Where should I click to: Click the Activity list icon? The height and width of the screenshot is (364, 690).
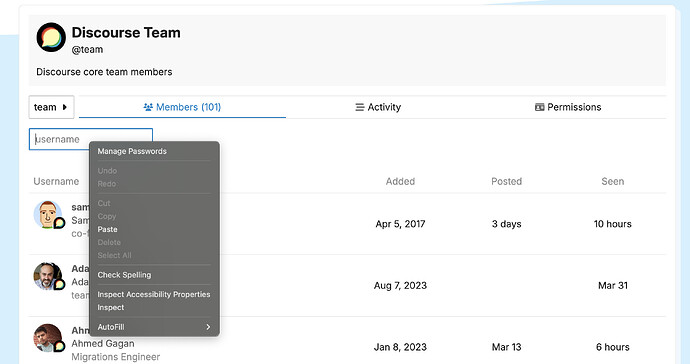coord(360,107)
